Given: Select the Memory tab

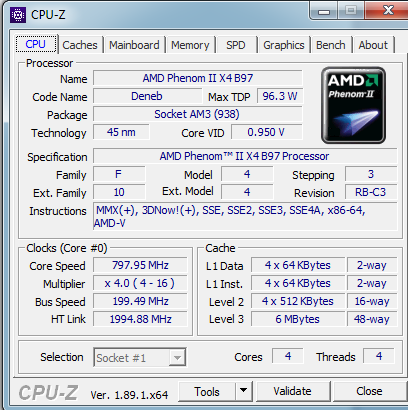Looking at the screenshot, I should click(190, 45).
